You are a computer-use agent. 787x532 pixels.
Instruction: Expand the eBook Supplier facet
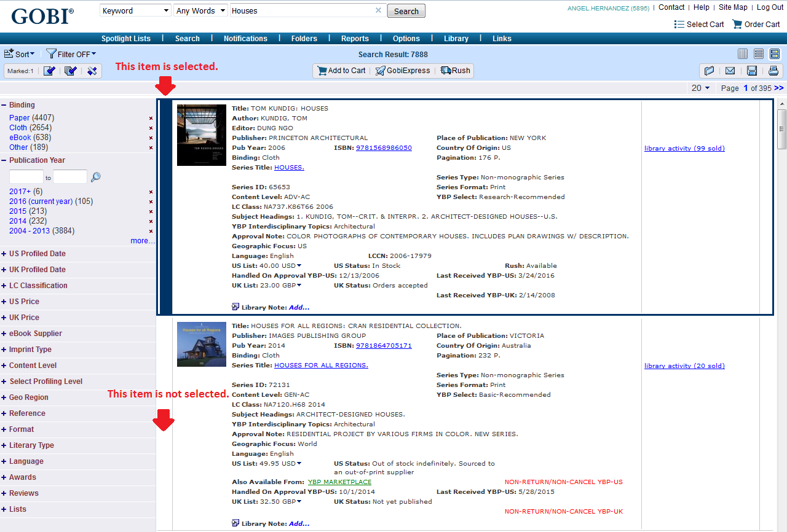[x=4, y=334]
